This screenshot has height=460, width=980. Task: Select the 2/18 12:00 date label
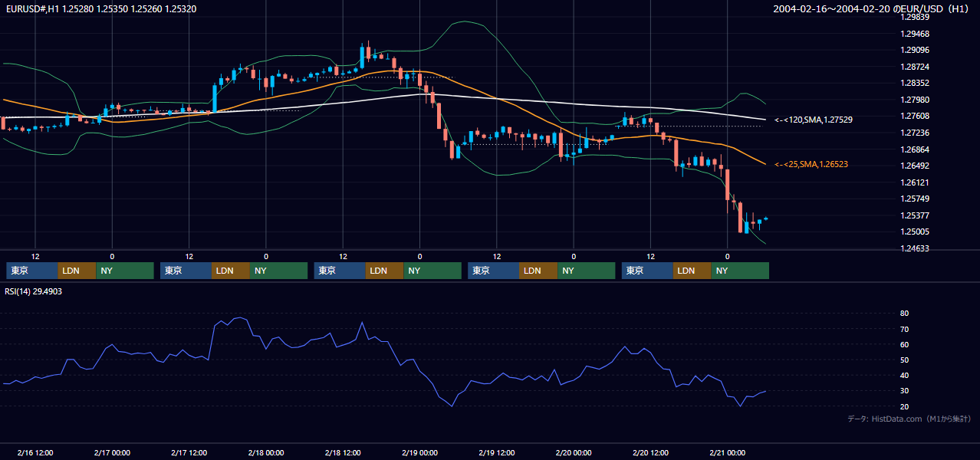343,452
